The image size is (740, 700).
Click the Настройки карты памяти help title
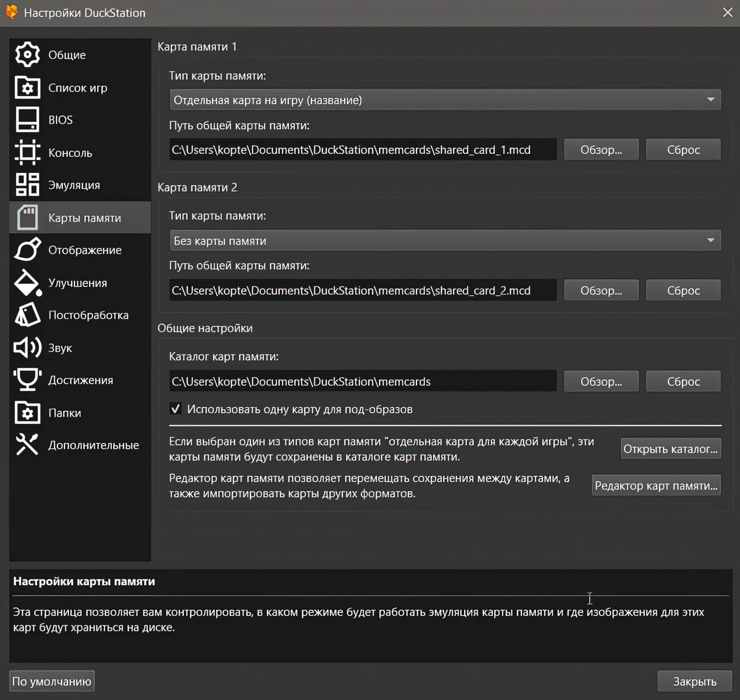tap(84, 581)
